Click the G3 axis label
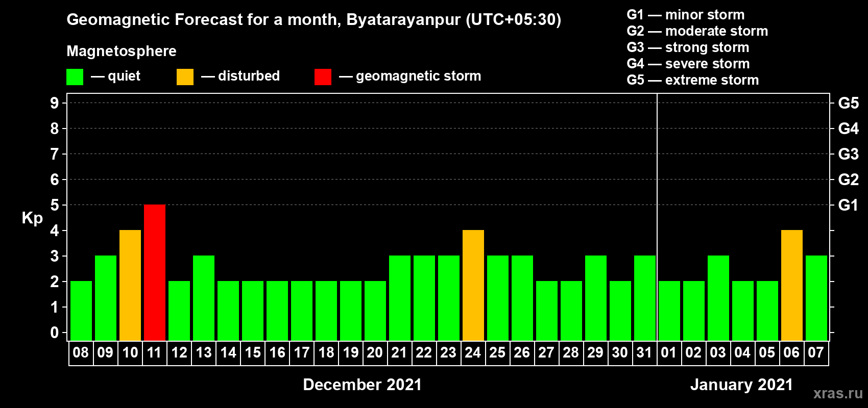Screen dimensions: 868x408 (849, 154)
